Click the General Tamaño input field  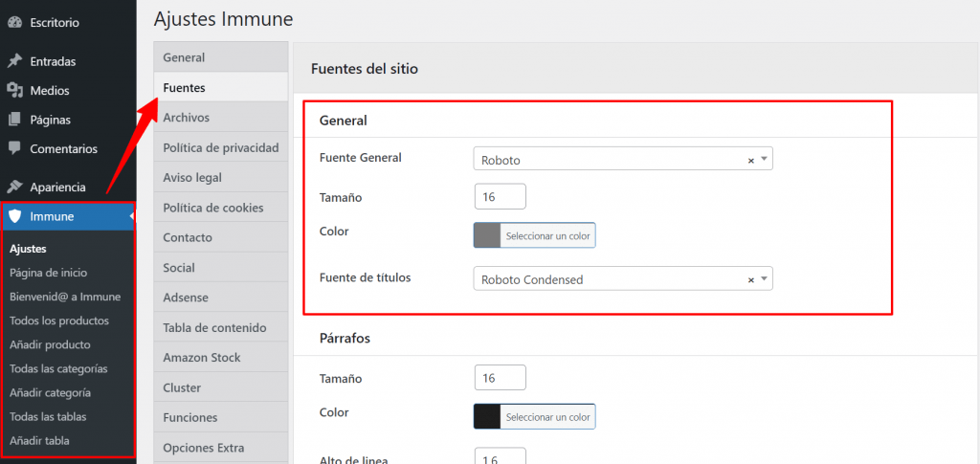[500, 196]
